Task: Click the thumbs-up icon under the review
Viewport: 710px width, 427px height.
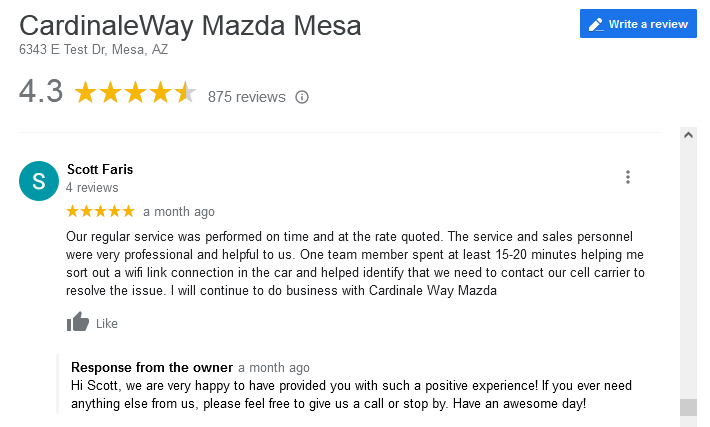Action: coord(77,322)
